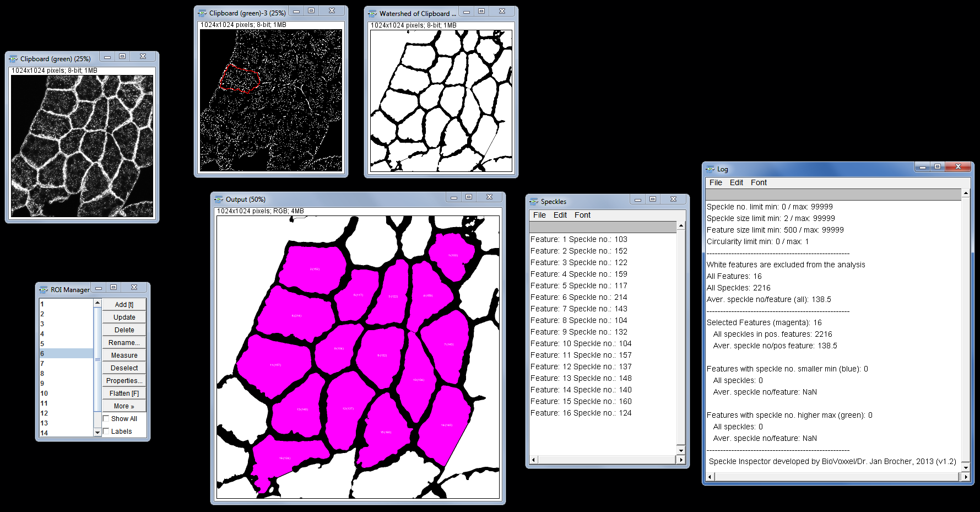This screenshot has width=980, height=512.
Task: Select ROI entry 10 in the ROI list
Action: (x=44, y=394)
